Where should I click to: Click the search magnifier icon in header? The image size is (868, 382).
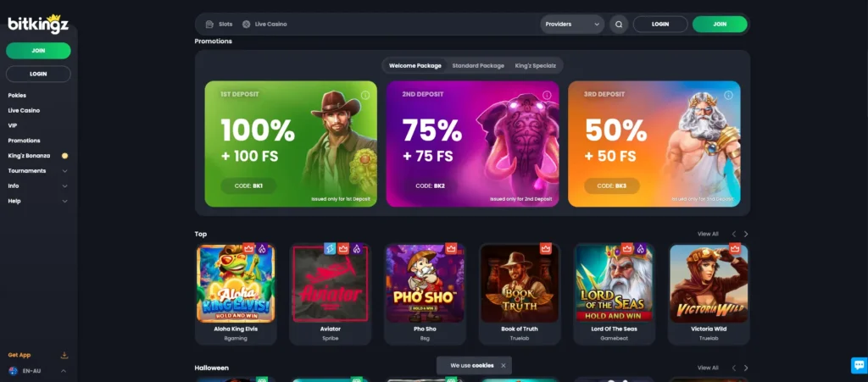click(618, 25)
